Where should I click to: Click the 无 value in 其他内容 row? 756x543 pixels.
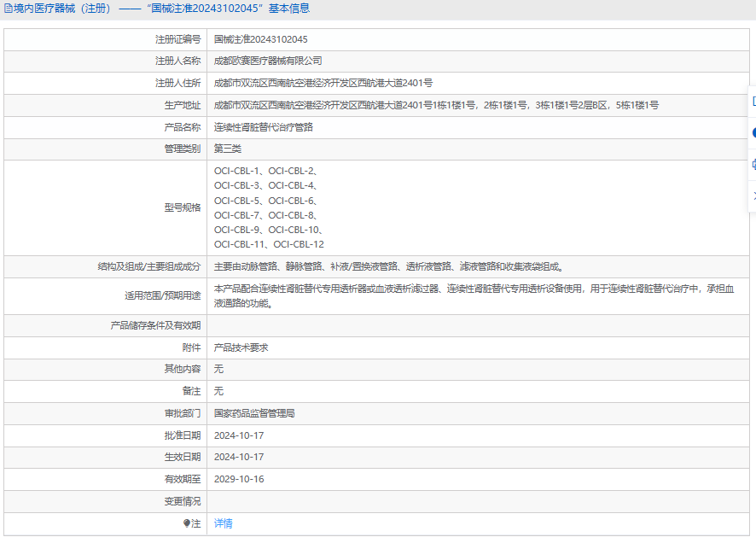[219, 369]
